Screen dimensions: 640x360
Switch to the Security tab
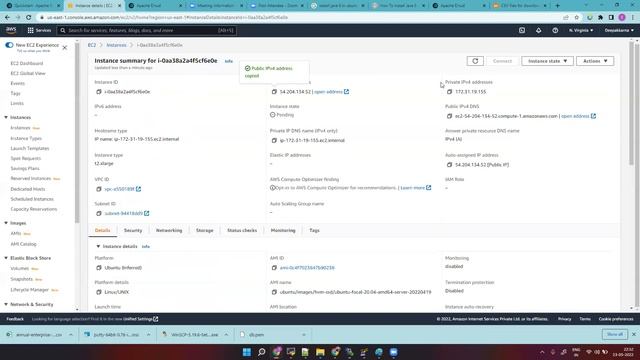(x=133, y=231)
